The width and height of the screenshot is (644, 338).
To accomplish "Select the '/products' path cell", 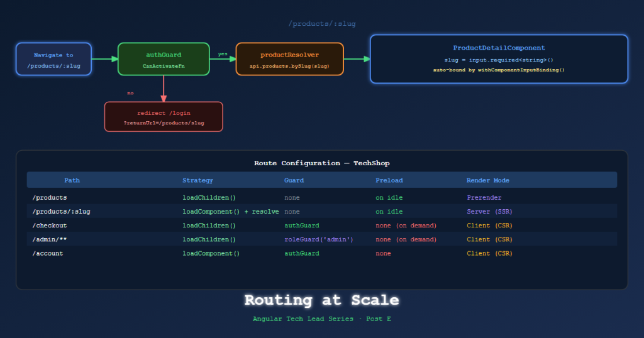I will (50, 198).
